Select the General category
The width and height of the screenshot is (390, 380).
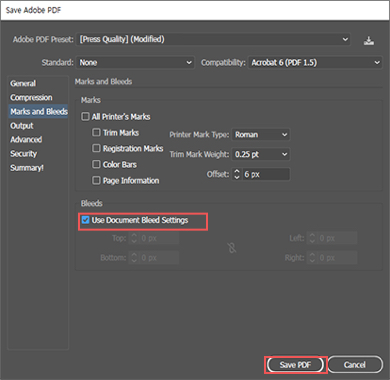point(23,83)
